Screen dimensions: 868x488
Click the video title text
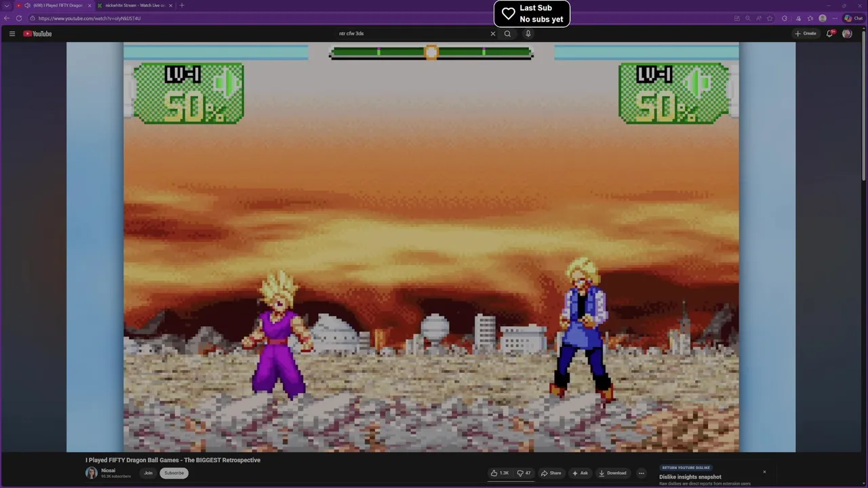click(173, 460)
